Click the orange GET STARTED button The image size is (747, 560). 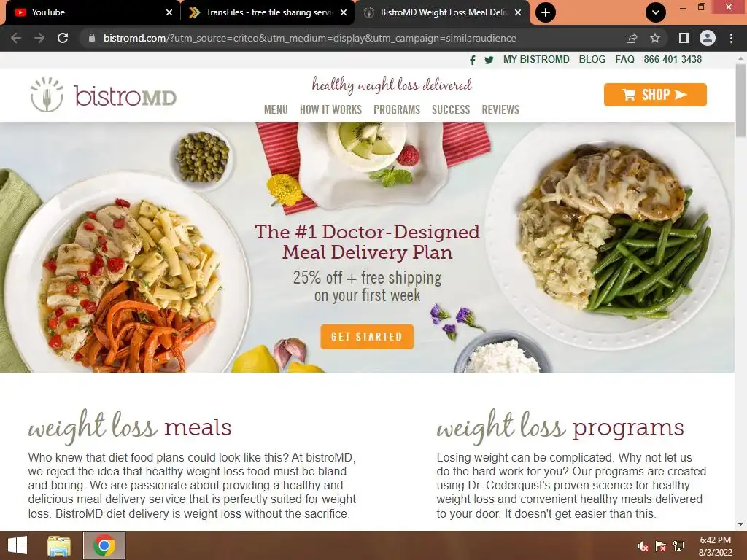(x=367, y=337)
